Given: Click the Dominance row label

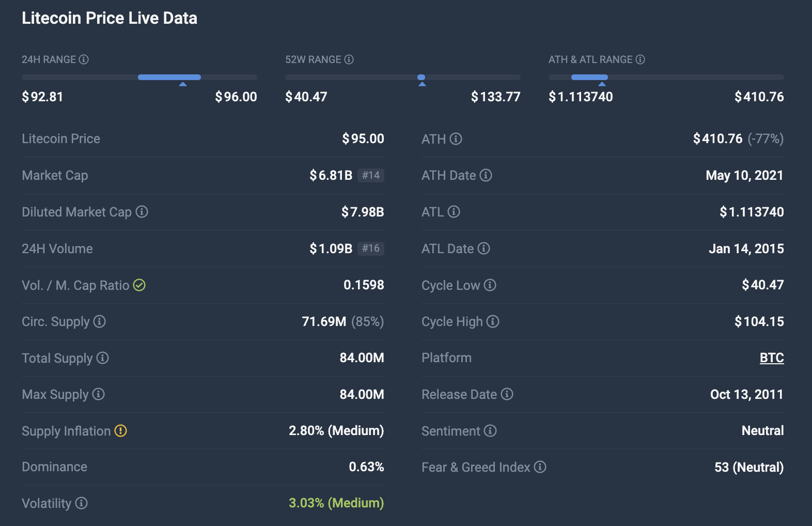Looking at the screenshot, I should tap(55, 467).
